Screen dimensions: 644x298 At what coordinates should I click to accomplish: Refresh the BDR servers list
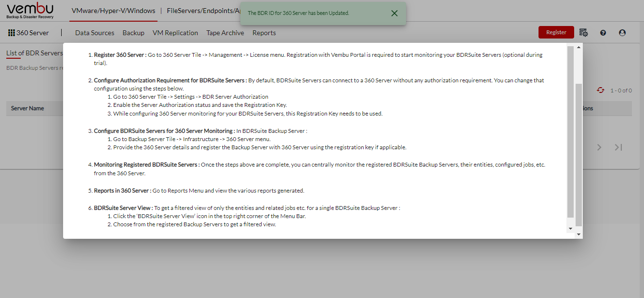pos(600,90)
